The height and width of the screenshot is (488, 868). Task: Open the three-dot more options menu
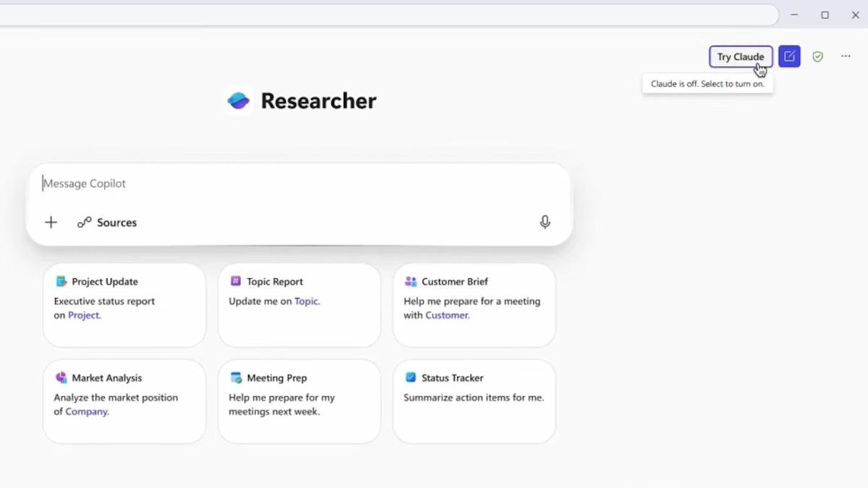846,56
